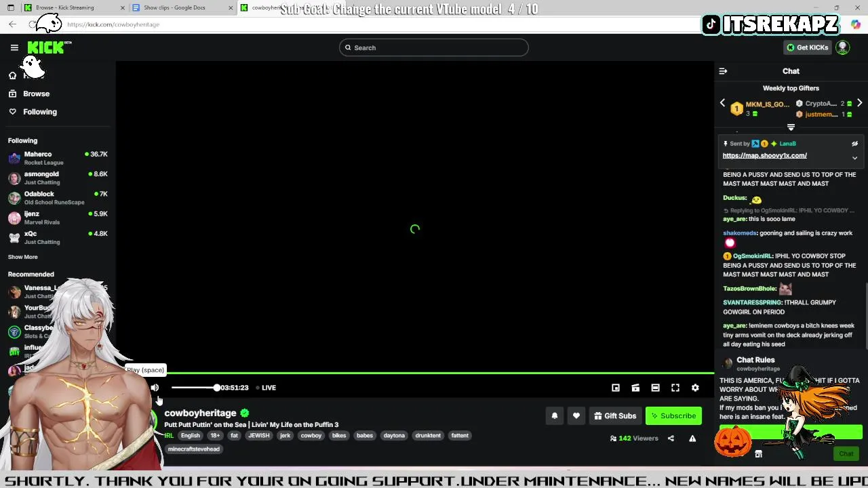
Task: Open xQc's channel in Following
Action: [58, 237]
